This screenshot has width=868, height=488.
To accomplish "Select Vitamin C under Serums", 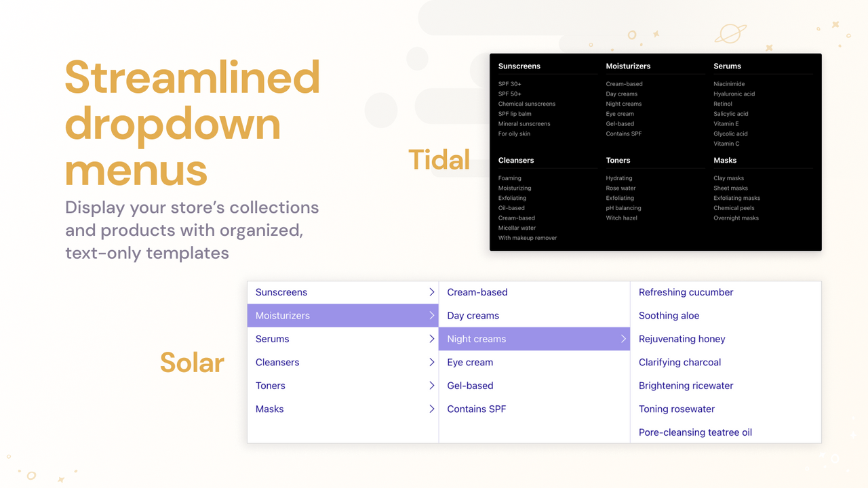I will coord(726,144).
